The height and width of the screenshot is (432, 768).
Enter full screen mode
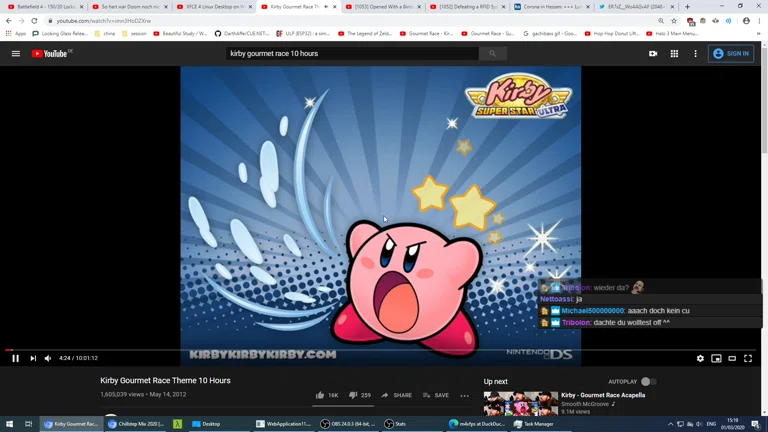tap(748, 359)
